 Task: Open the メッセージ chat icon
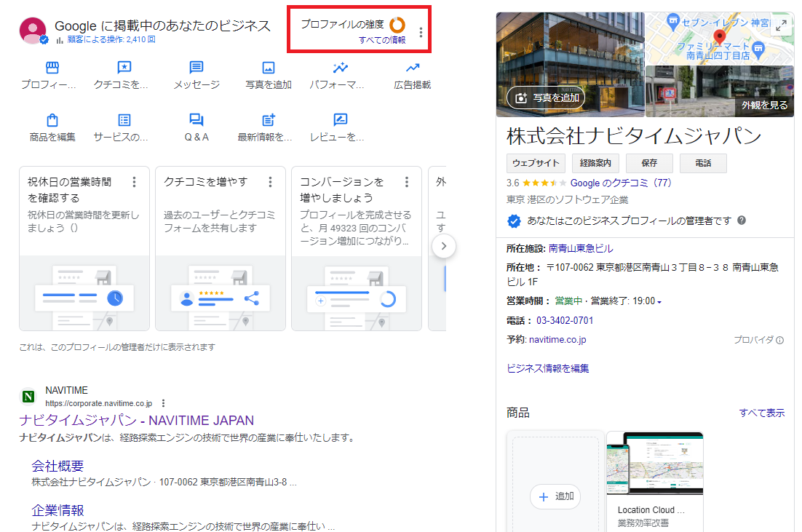[196, 68]
